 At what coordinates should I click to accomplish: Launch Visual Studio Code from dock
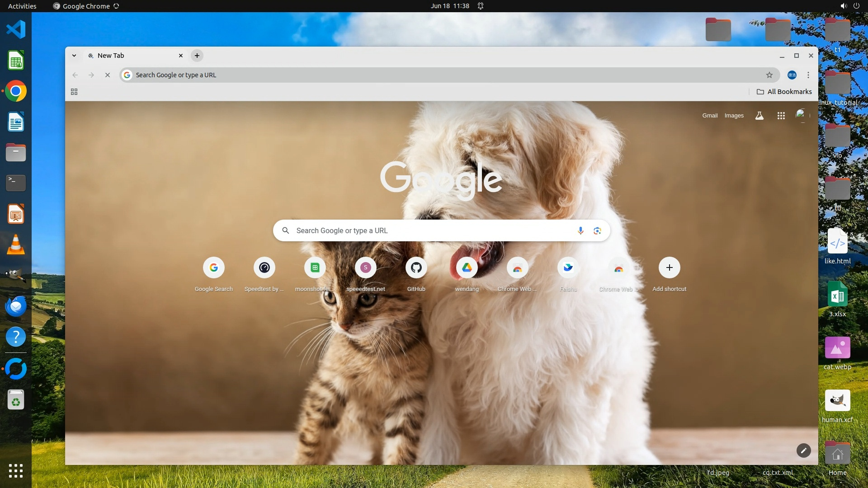(x=16, y=29)
